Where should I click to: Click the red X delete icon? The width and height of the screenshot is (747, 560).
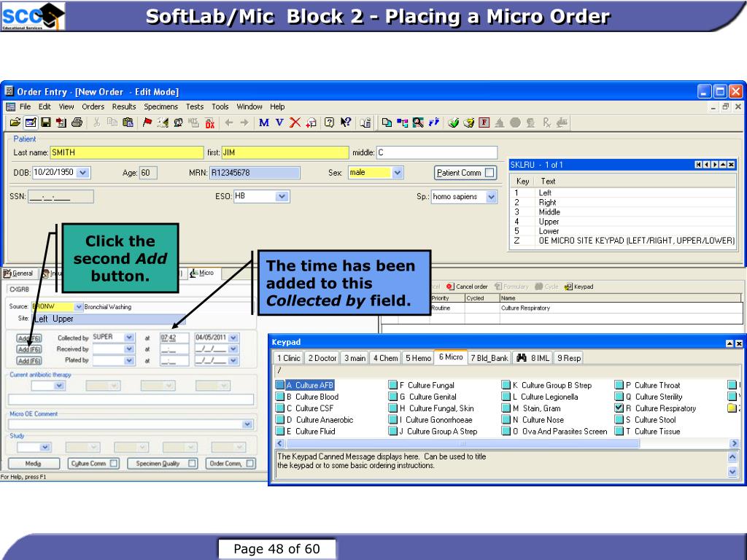tap(295, 122)
